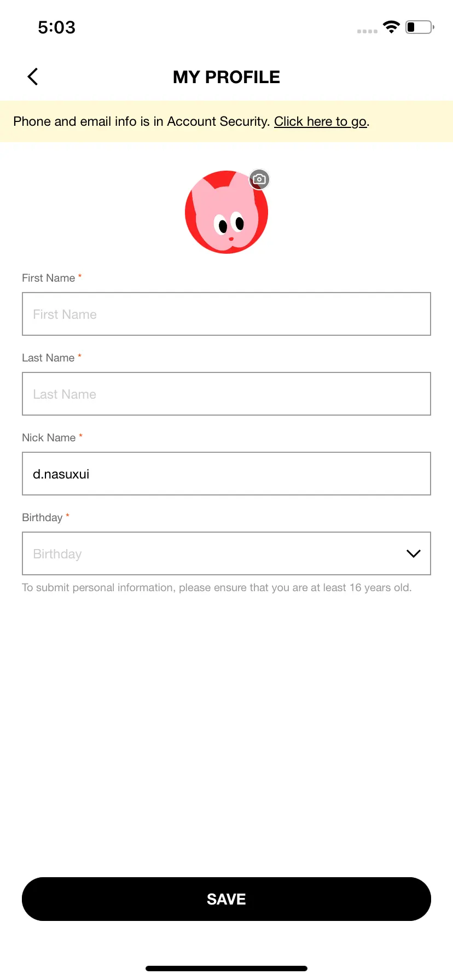
Task: Select the pink cat profile picture
Action: click(x=226, y=212)
